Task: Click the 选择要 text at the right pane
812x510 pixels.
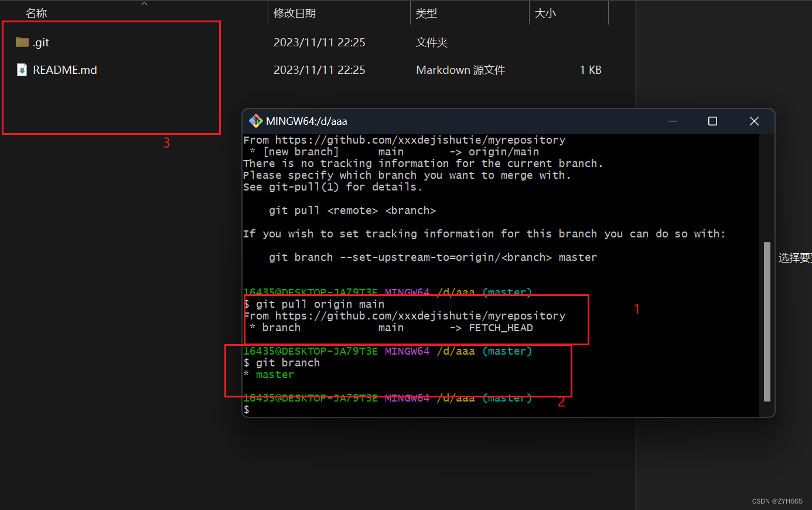Action: tap(795, 257)
